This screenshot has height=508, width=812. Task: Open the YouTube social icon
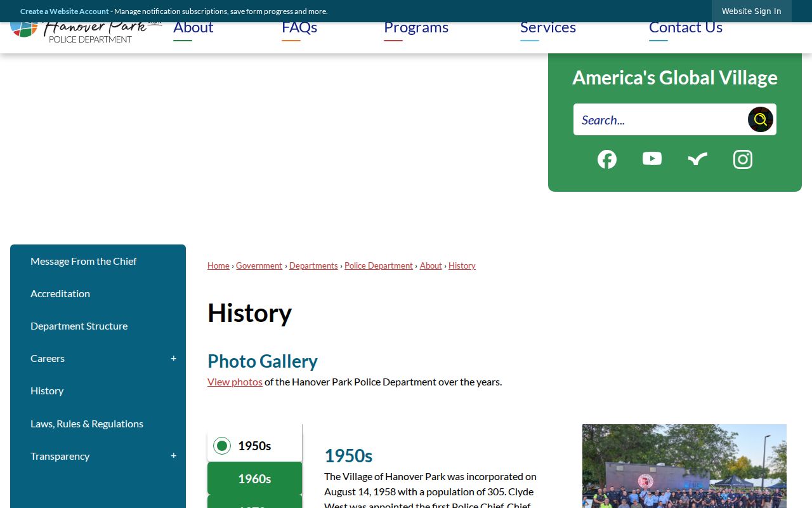pos(652,159)
